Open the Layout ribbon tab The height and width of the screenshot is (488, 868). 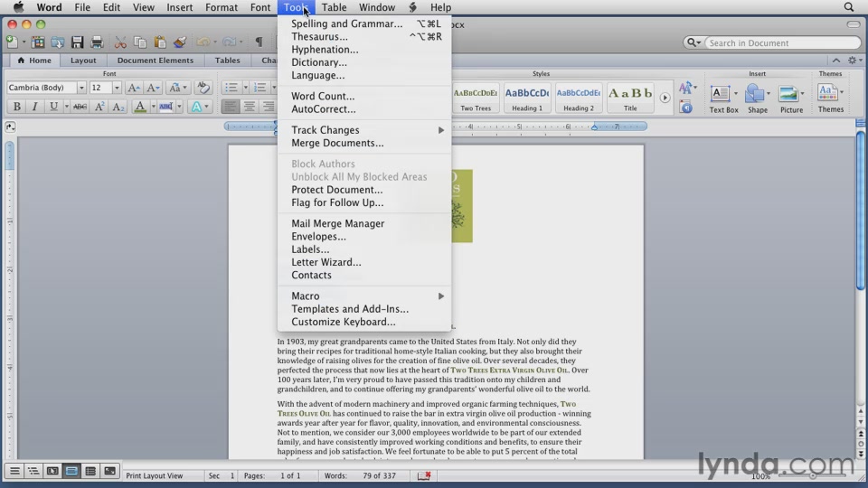[83, 61]
